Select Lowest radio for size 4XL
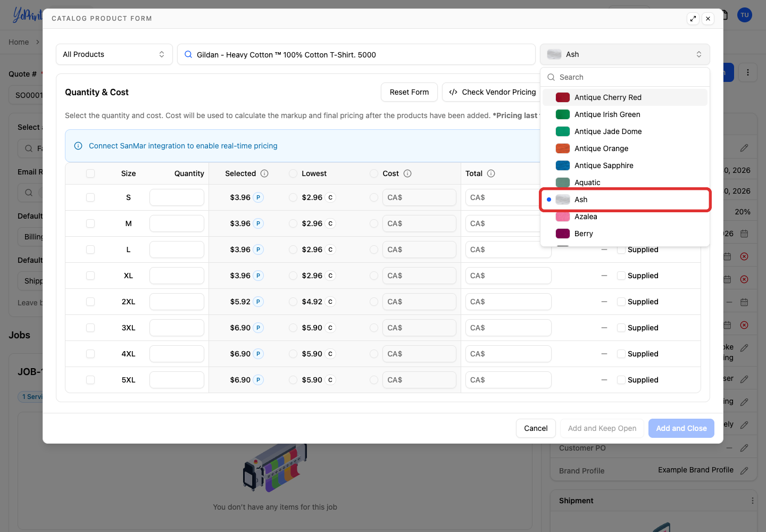 (293, 354)
